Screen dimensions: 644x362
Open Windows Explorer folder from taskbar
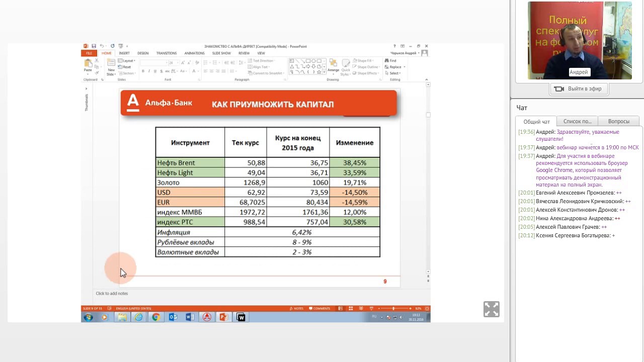pyautogui.click(x=122, y=317)
